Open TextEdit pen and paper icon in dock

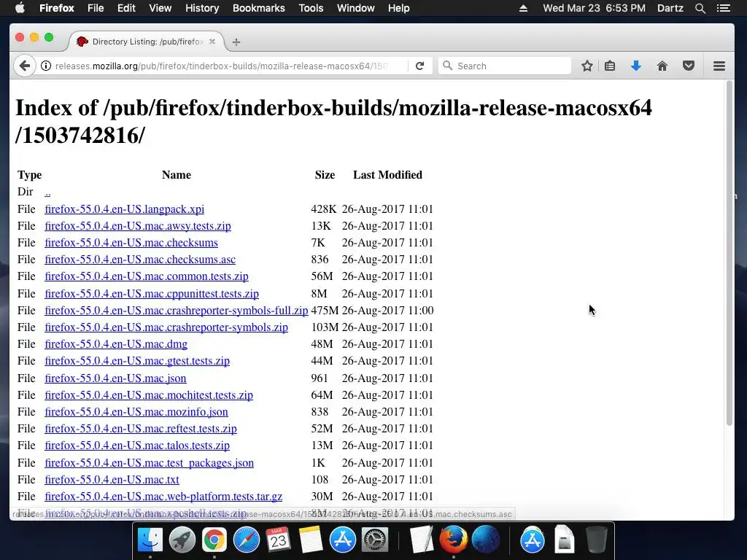coord(421,540)
